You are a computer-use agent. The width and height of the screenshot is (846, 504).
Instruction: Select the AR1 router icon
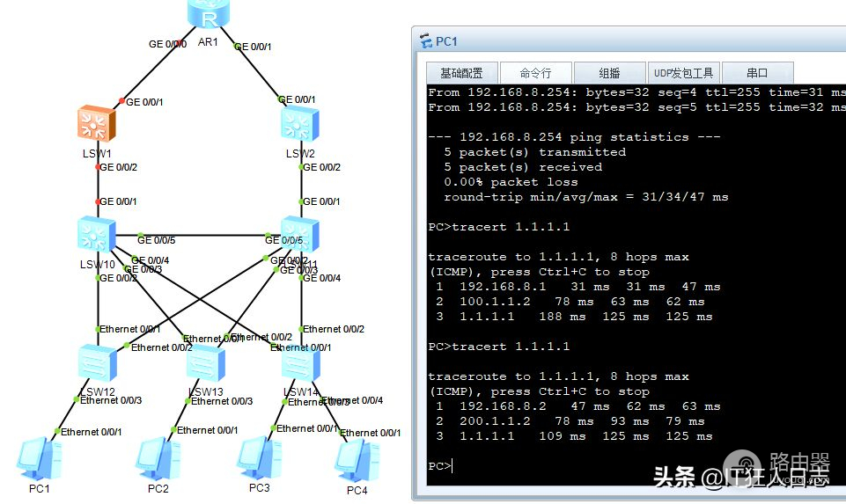pos(209,13)
